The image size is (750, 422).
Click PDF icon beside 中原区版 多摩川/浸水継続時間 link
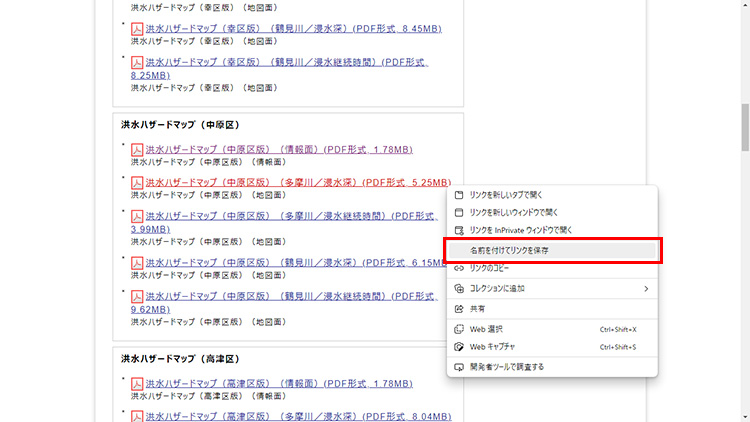138,216
